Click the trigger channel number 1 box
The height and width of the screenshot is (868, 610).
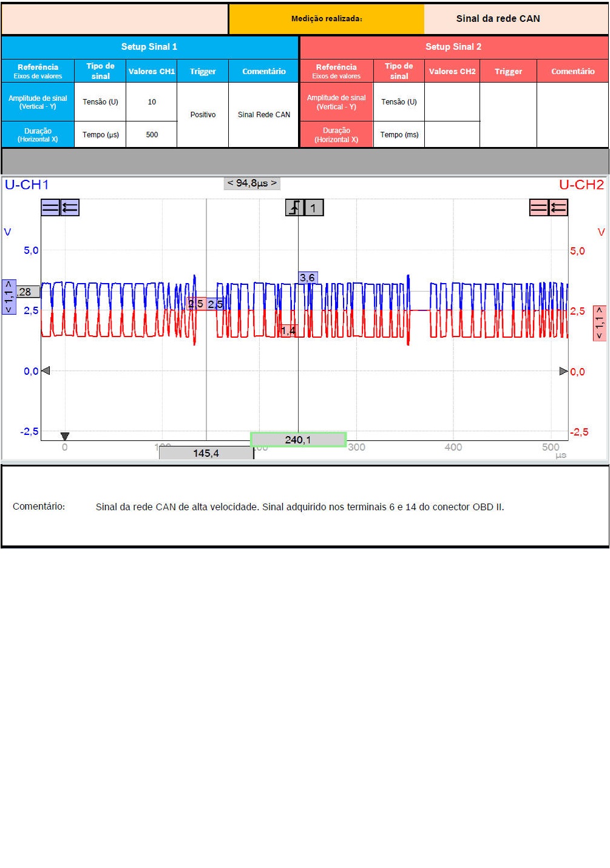click(x=314, y=208)
